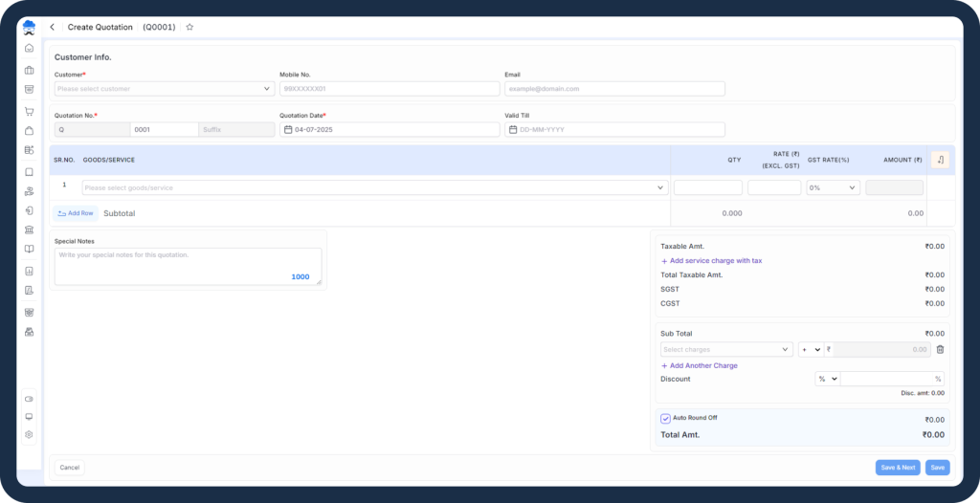Click the app logo with cloud and mustache
Viewport: 980px width, 503px height.
(29, 28)
